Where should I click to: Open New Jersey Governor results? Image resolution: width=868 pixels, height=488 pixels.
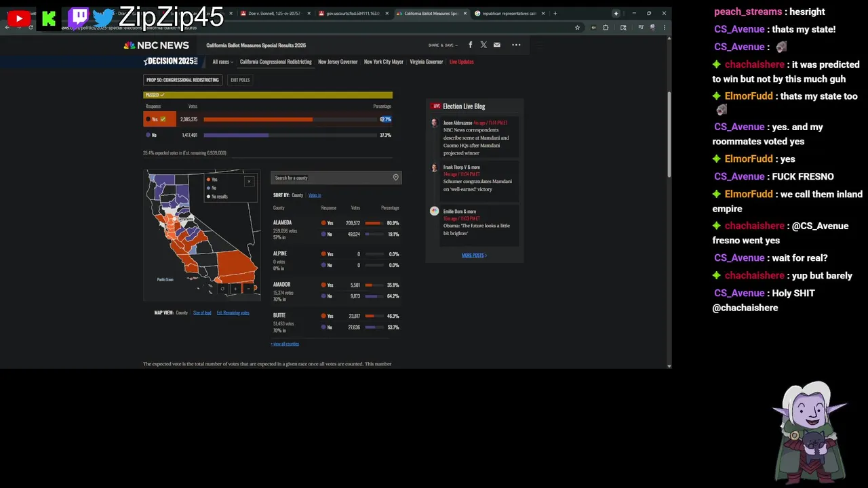338,62
